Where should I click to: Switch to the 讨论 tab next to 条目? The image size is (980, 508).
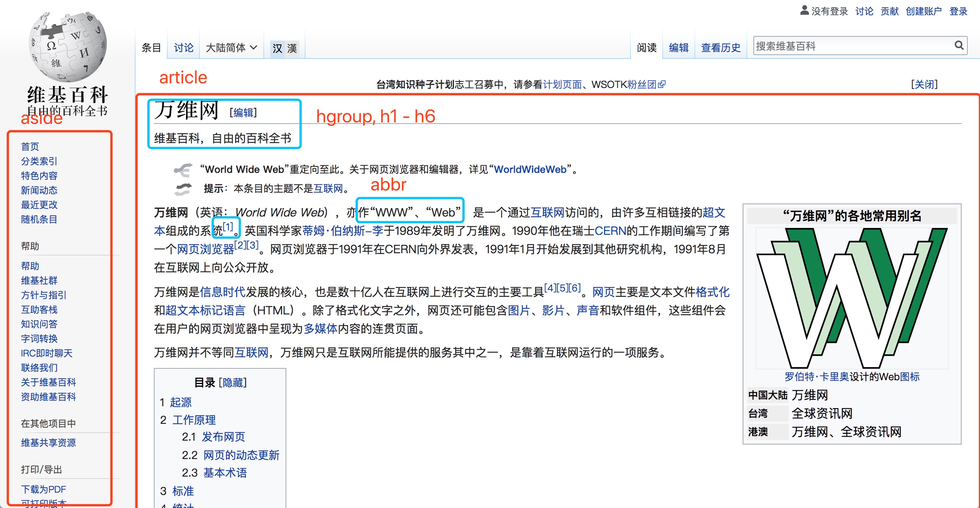pos(183,48)
